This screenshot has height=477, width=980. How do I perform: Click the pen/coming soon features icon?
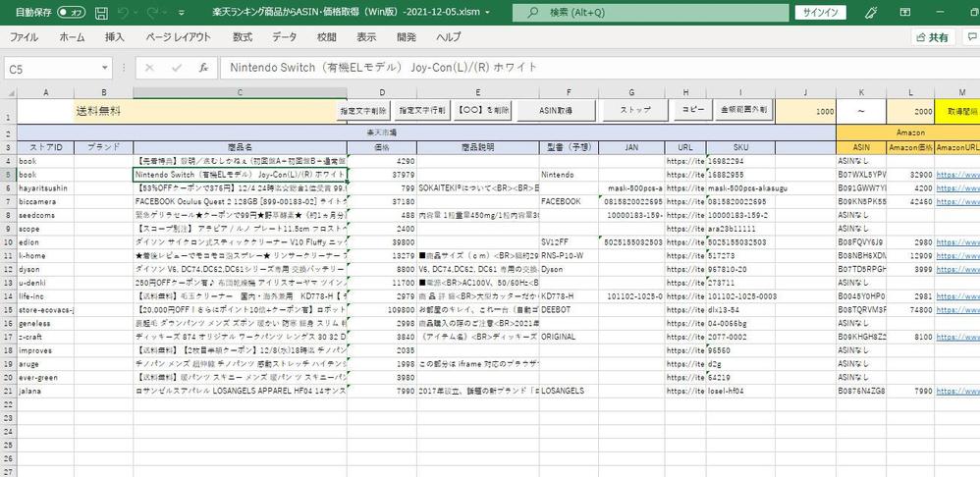(869, 13)
